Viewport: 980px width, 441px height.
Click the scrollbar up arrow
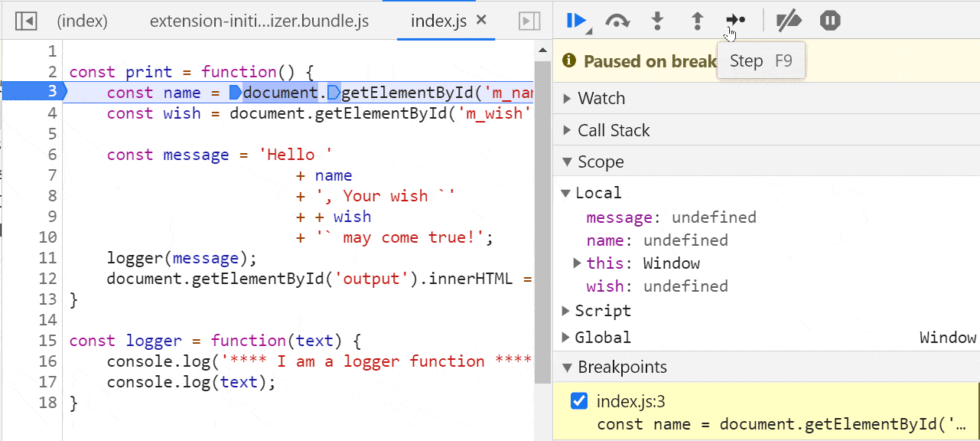coord(542,51)
